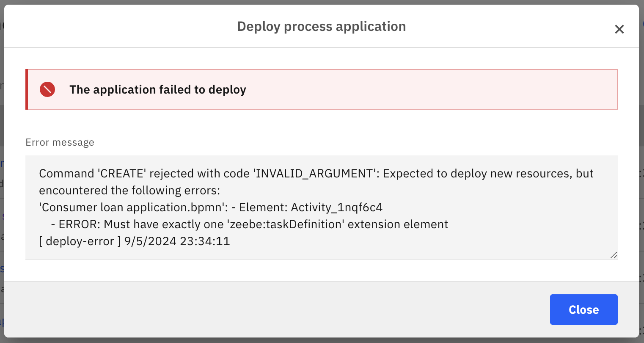Click the Error message field label
This screenshot has height=343, width=644.
click(60, 142)
